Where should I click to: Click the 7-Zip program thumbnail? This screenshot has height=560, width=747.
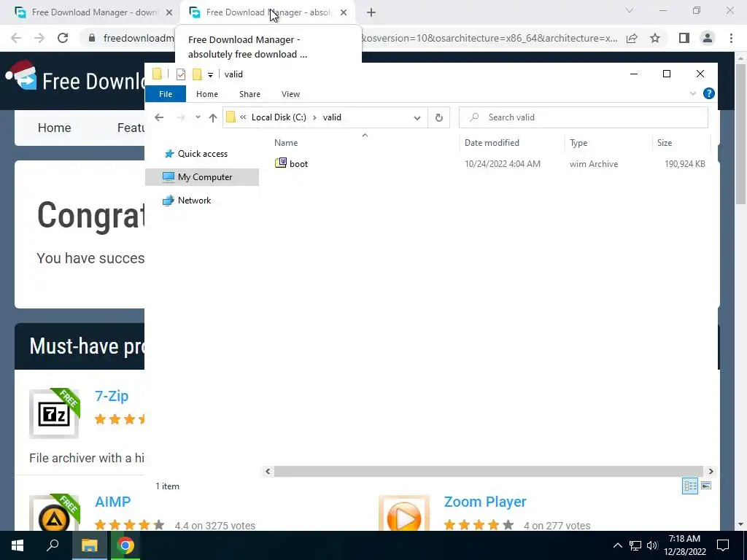54,413
